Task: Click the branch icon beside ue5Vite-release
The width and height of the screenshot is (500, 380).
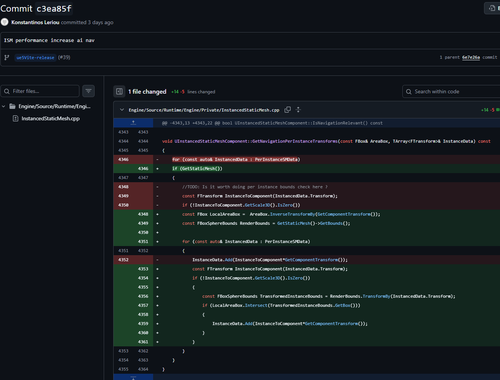Action: [7, 58]
